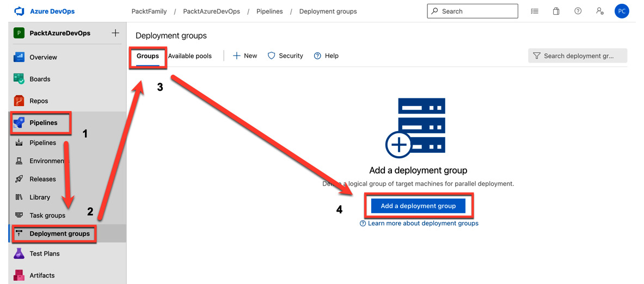Click the Task groups icon
The height and width of the screenshot is (284, 644).
tap(19, 215)
